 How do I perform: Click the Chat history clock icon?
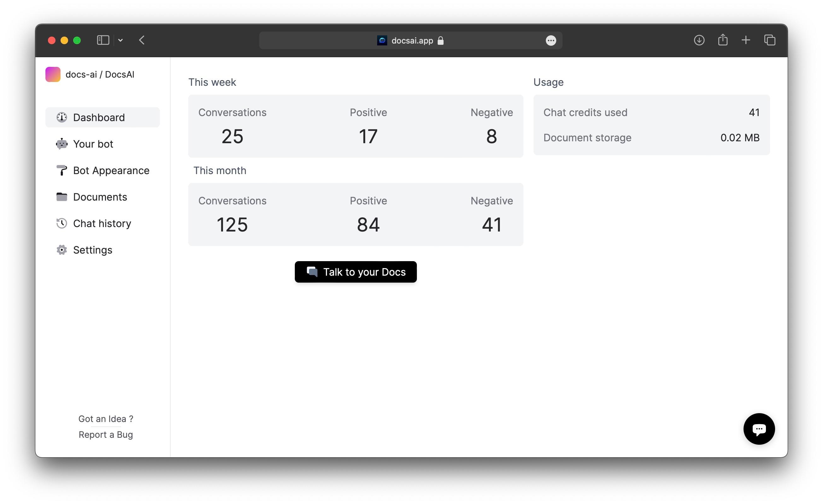tap(61, 223)
